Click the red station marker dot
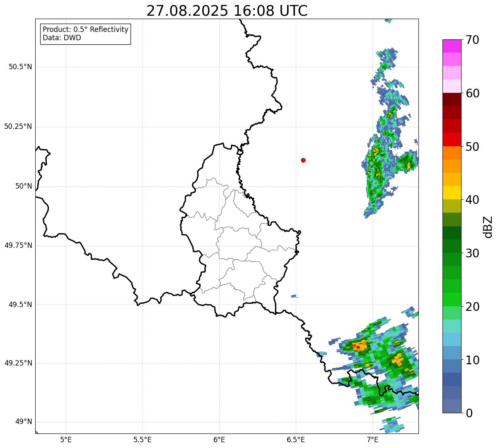This screenshot has width=498, height=448. click(303, 160)
